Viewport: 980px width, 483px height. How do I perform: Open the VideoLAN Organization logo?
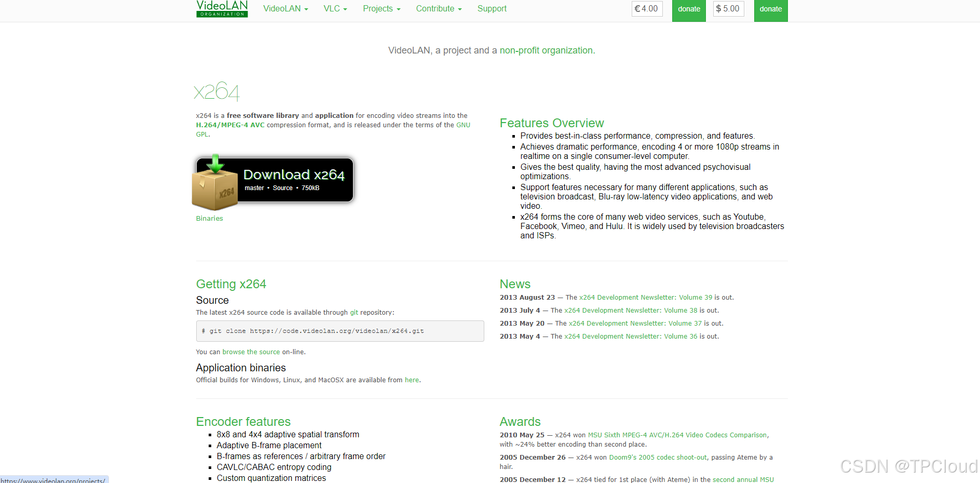click(x=222, y=9)
